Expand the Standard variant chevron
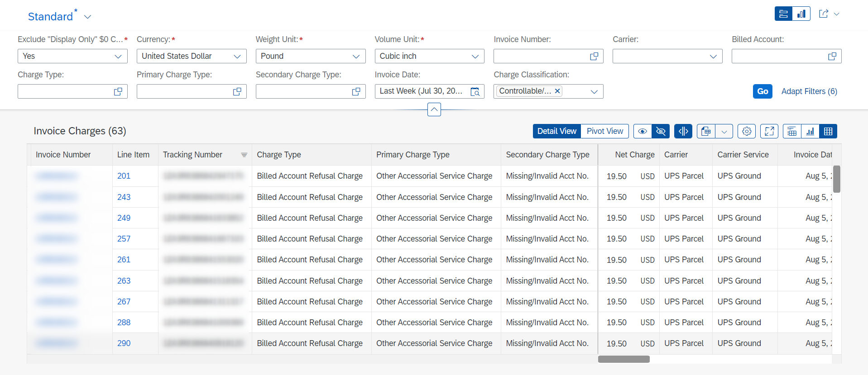 (x=88, y=17)
